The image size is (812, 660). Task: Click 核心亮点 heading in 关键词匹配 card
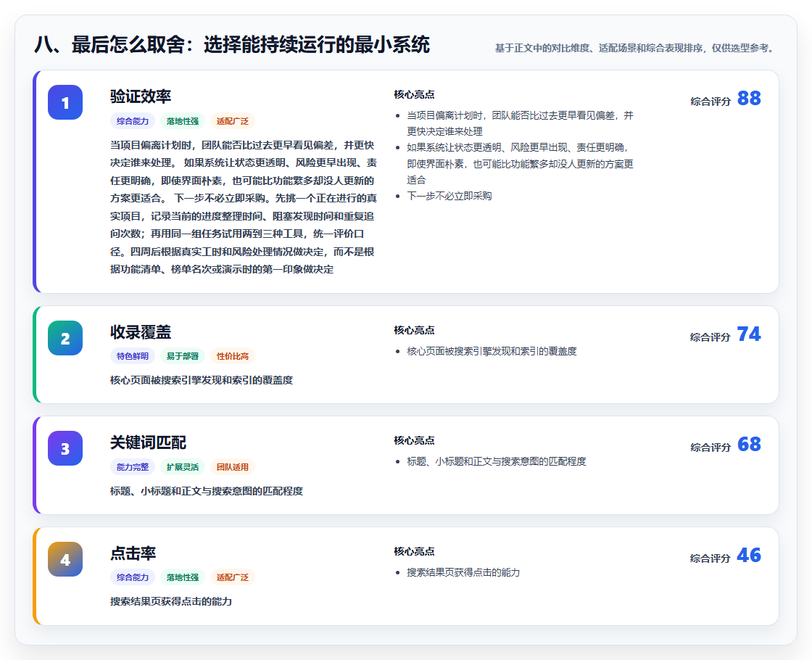[414, 440]
